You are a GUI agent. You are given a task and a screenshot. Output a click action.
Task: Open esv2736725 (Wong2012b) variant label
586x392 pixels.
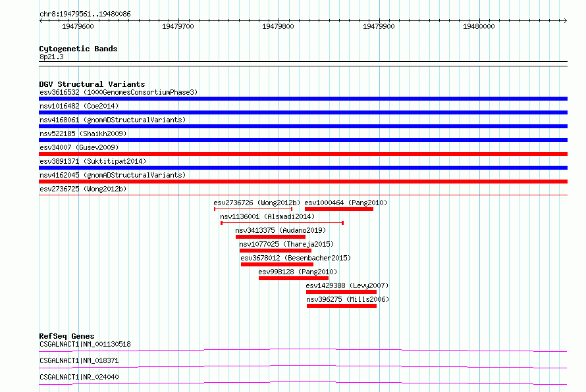83,189
